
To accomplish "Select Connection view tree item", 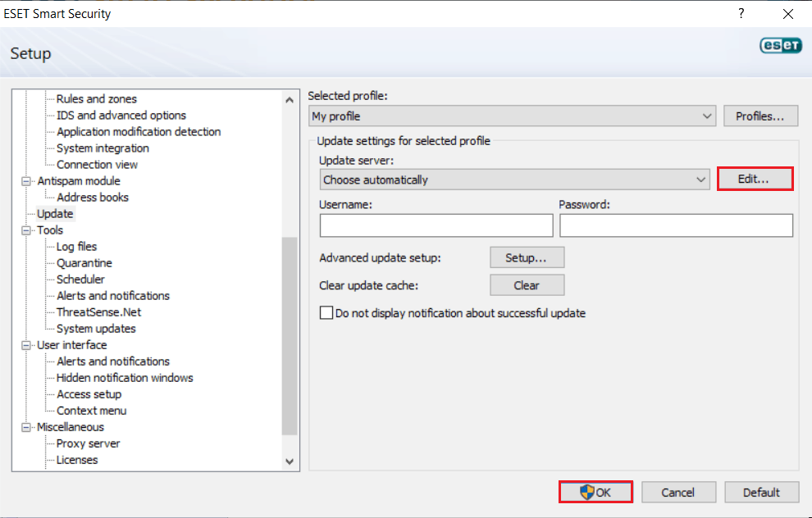I will click(97, 165).
